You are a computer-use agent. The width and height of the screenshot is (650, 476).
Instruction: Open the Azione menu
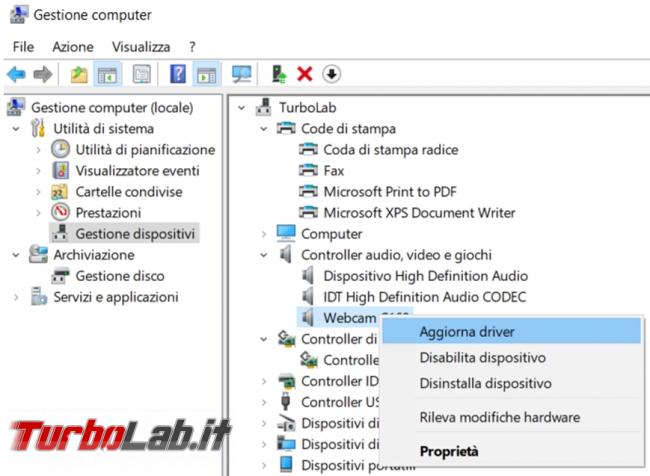pyautogui.click(x=73, y=47)
